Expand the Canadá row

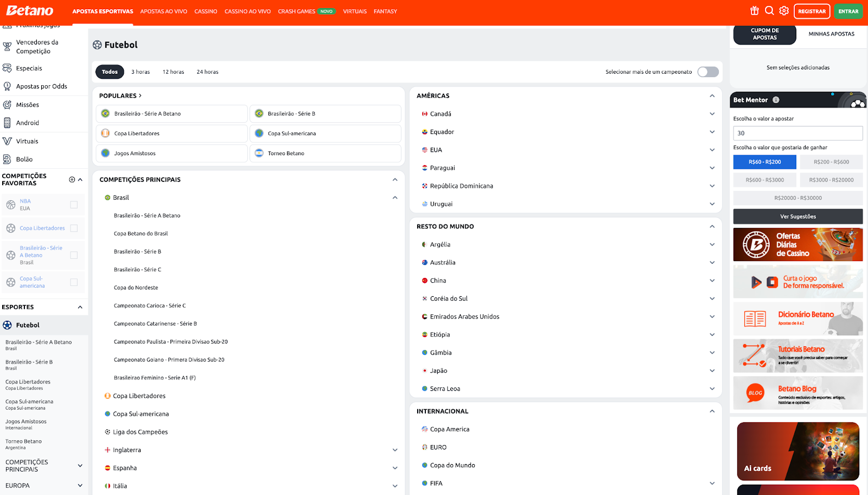(712, 114)
